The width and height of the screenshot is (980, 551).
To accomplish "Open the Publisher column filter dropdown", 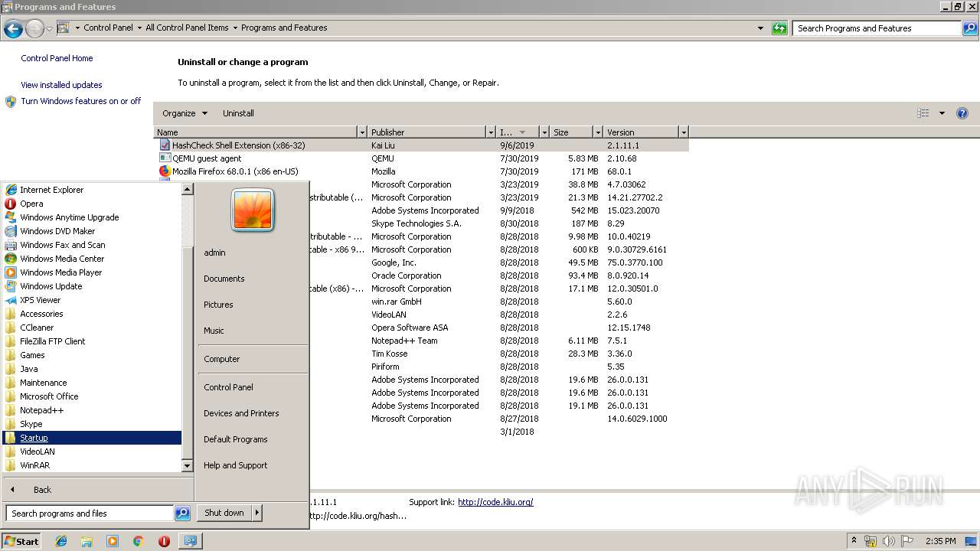I will [491, 132].
